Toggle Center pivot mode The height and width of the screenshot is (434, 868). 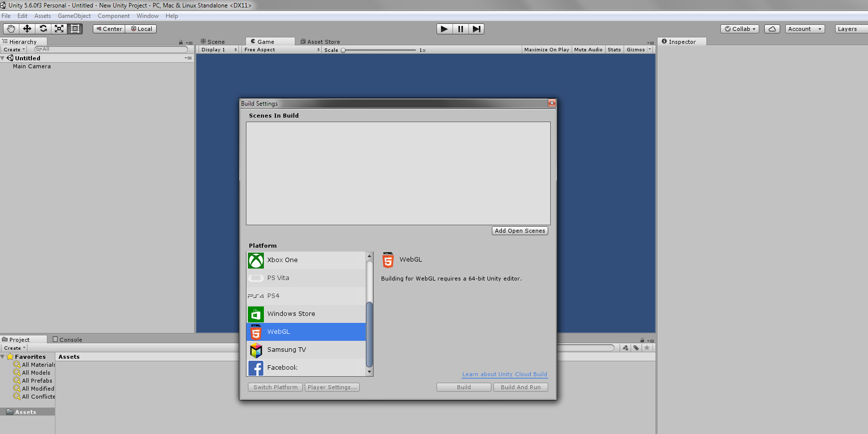click(109, 29)
